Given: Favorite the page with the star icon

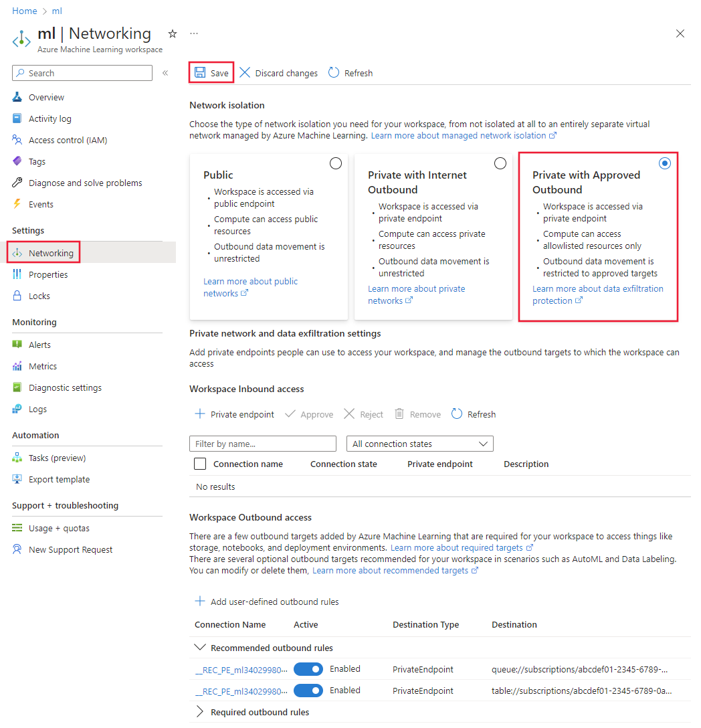Looking at the screenshot, I should coord(172,33).
